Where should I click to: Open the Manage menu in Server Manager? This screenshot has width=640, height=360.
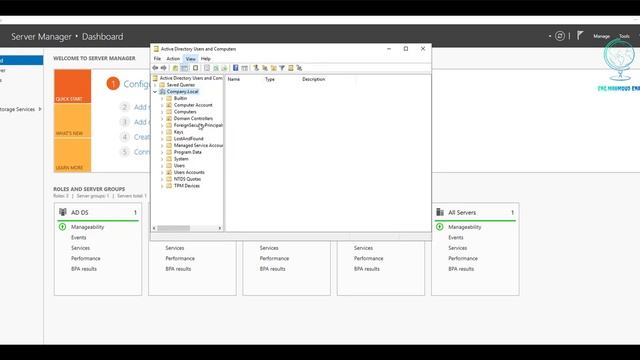coord(601,36)
